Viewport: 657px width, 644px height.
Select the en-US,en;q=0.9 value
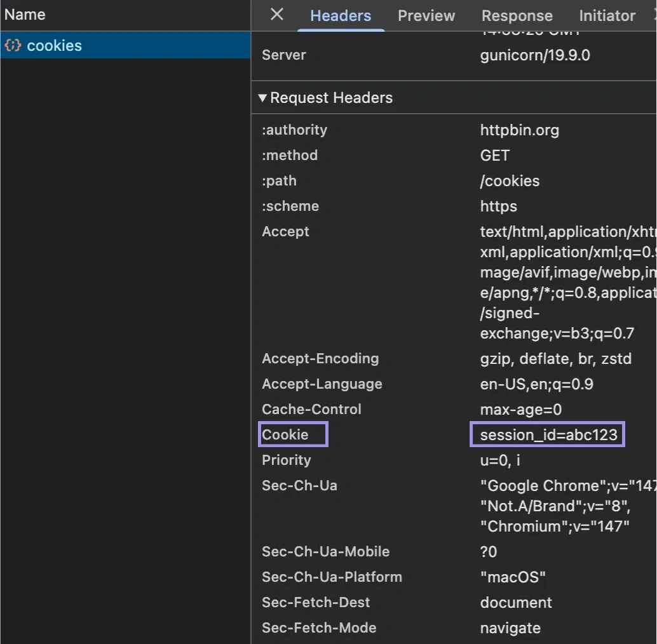(536, 384)
